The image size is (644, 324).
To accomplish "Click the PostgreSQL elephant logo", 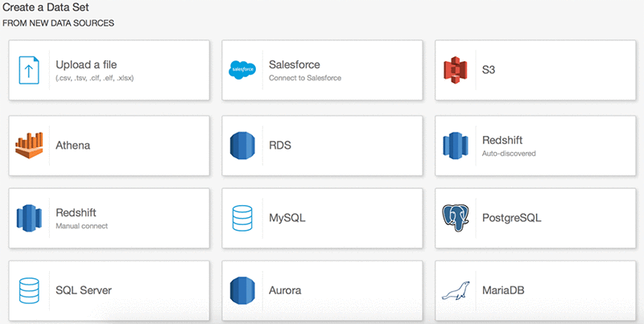I will [456, 218].
